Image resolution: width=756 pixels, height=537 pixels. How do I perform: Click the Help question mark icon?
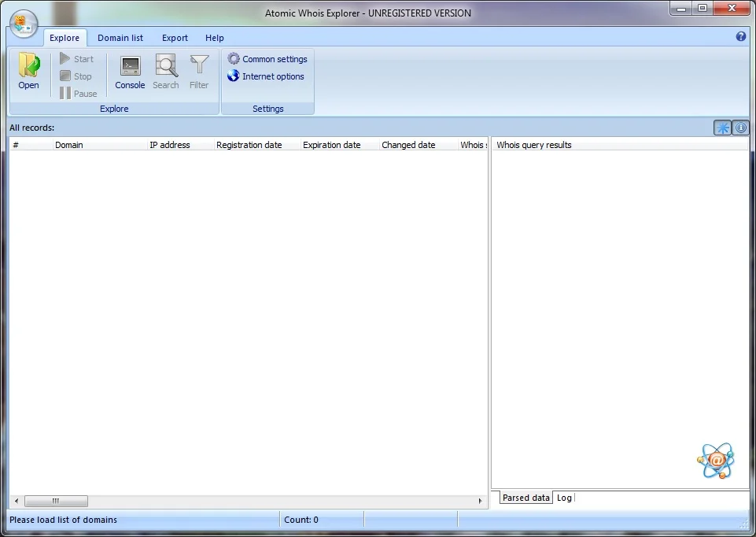(740, 36)
